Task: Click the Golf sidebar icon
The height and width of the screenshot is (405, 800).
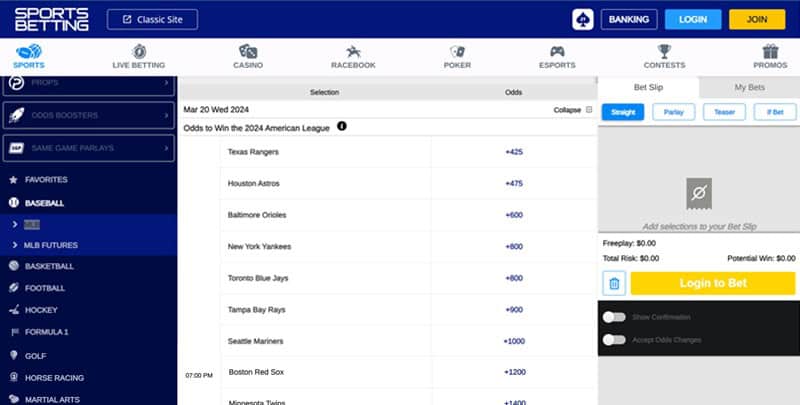Action: pos(14,355)
